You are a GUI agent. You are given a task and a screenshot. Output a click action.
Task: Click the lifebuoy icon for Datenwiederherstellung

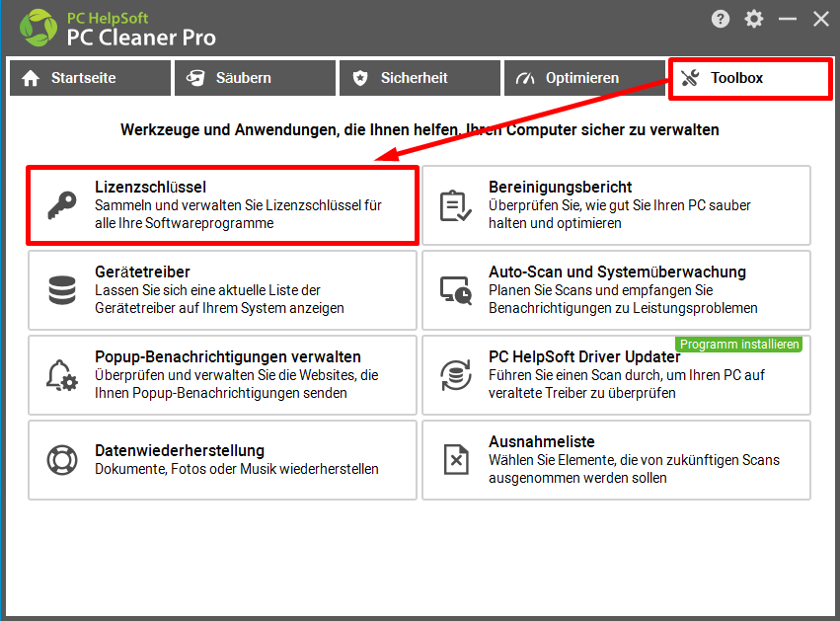(62, 460)
